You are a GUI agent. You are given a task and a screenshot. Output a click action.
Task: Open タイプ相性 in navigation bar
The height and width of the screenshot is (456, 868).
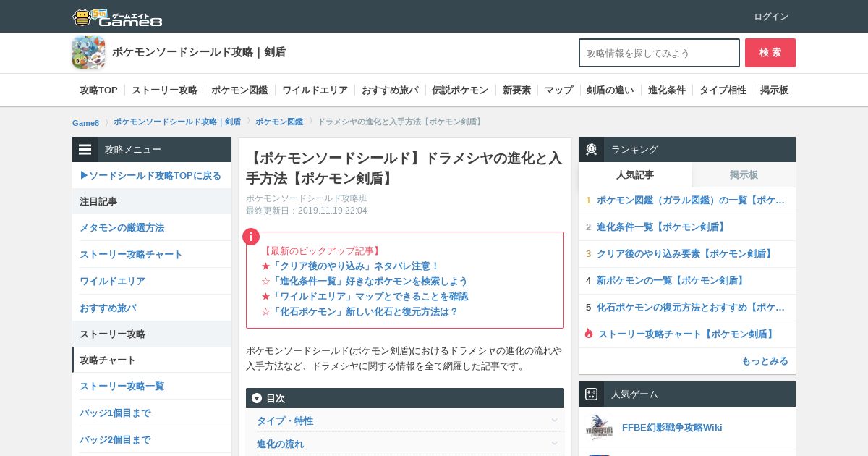click(723, 90)
